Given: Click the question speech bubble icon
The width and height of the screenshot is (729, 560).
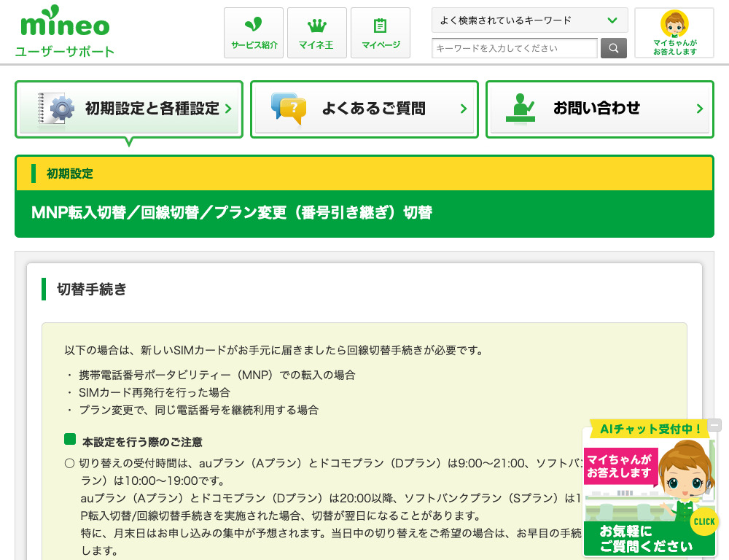Looking at the screenshot, I should (289, 109).
